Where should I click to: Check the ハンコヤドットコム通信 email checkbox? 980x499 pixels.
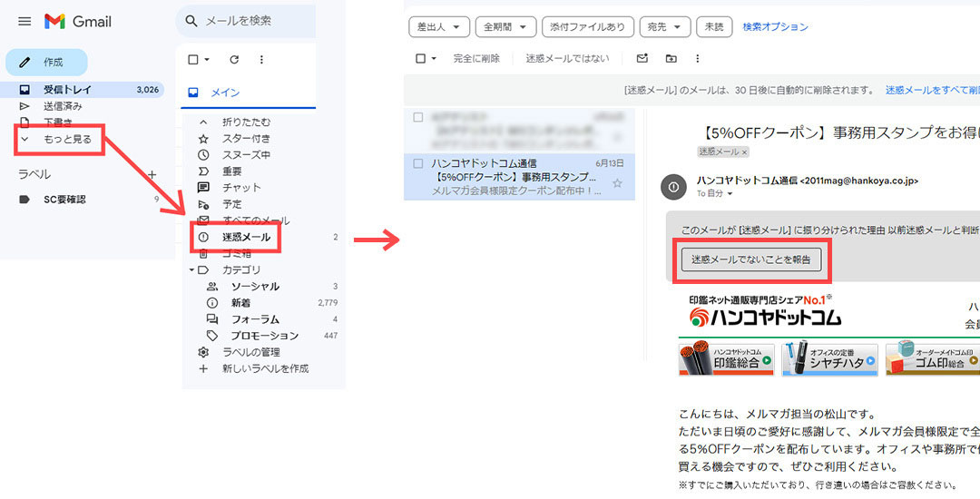coord(418,163)
